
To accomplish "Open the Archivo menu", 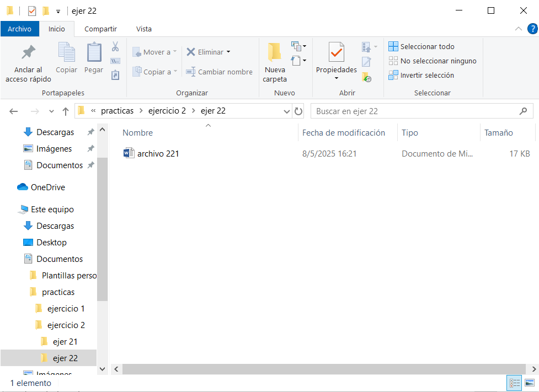I will (x=19, y=29).
